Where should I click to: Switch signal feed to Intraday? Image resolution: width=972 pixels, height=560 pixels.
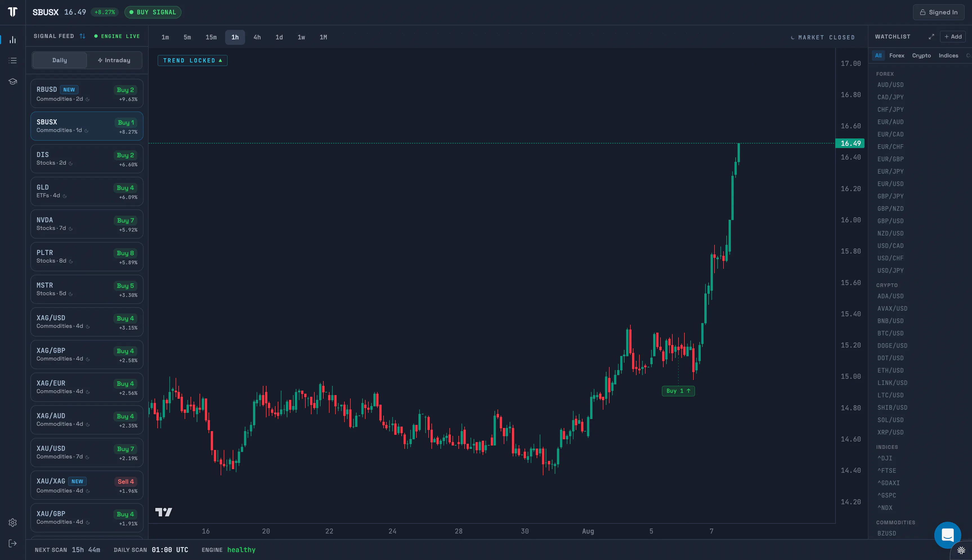114,61
